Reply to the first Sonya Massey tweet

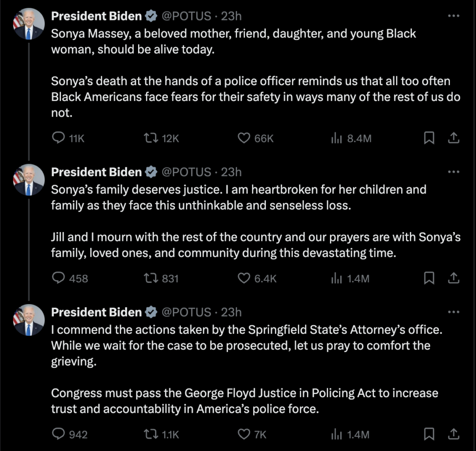pyautogui.click(x=58, y=138)
